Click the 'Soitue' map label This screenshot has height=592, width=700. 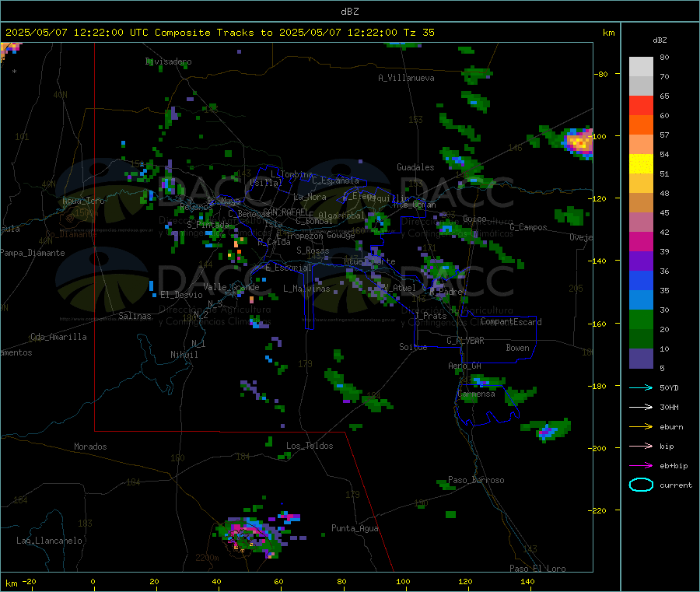click(x=413, y=347)
